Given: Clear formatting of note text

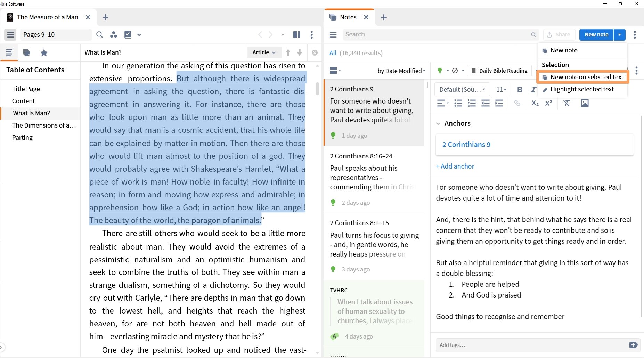Looking at the screenshot, I should pyautogui.click(x=566, y=103).
